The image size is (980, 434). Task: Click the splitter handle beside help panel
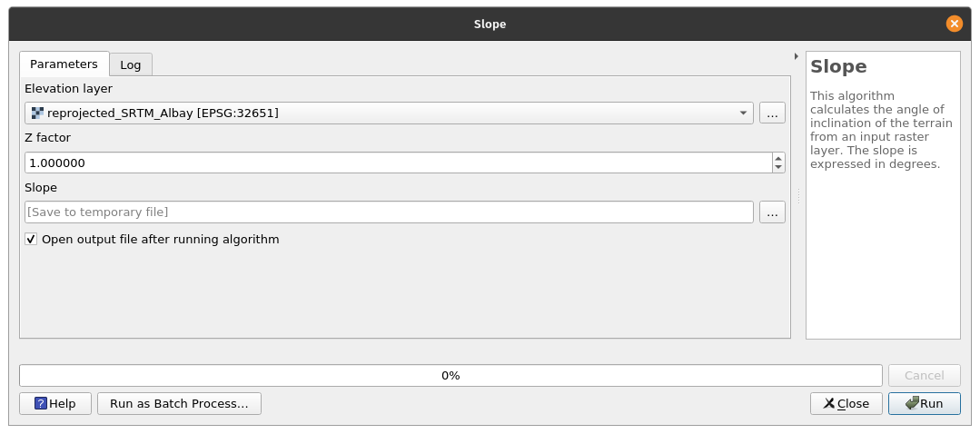click(x=798, y=196)
